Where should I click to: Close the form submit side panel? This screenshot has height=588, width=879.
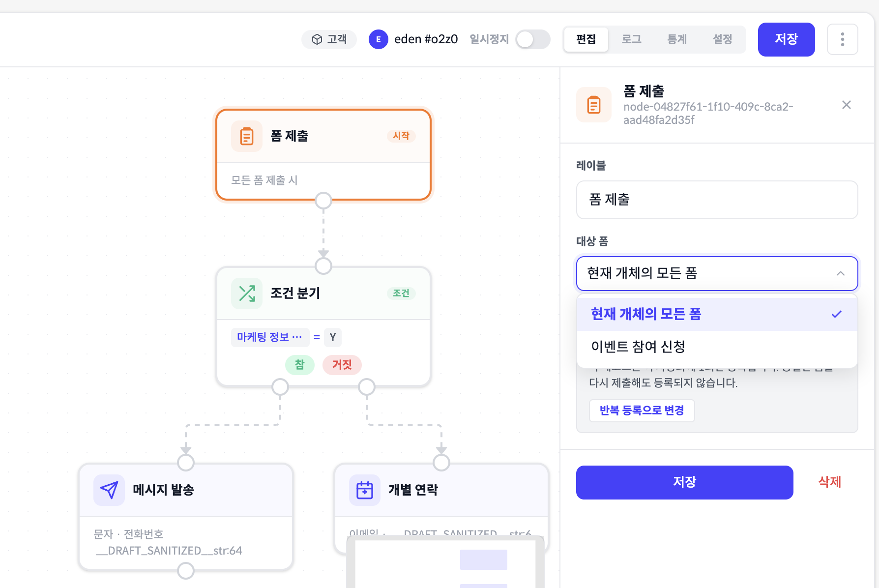click(846, 105)
